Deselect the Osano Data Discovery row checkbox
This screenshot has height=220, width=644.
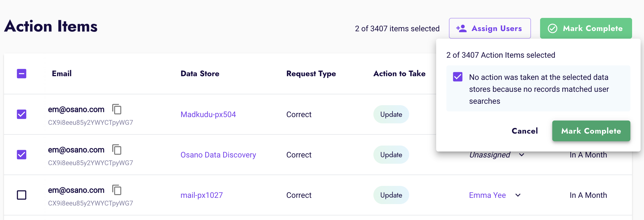click(x=22, y=155)
